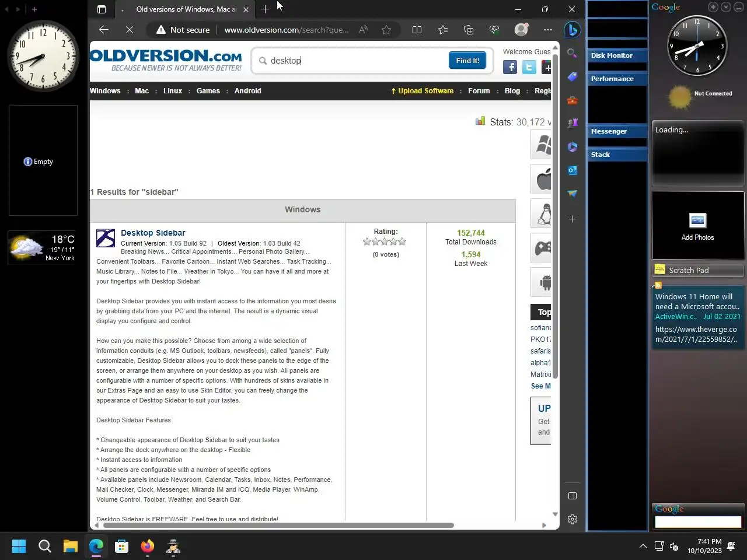
Task: Open the Linux category in site navigation
Action: click(x=173, y=91)
